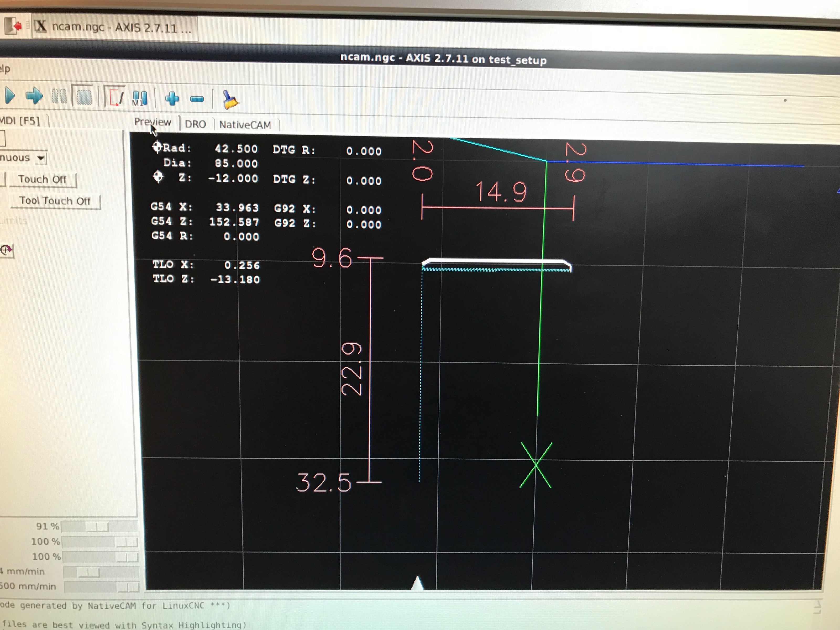Click the Z position value -12.000

pos(233,178)
